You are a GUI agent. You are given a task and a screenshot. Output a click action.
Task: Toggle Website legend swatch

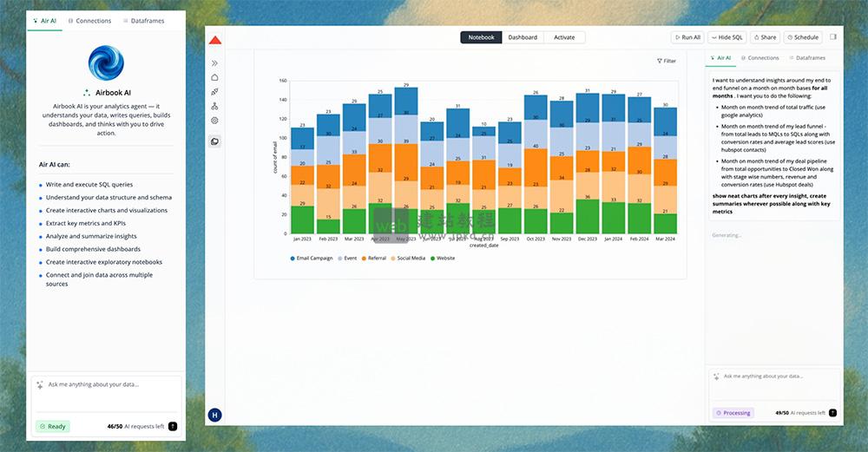433,259
